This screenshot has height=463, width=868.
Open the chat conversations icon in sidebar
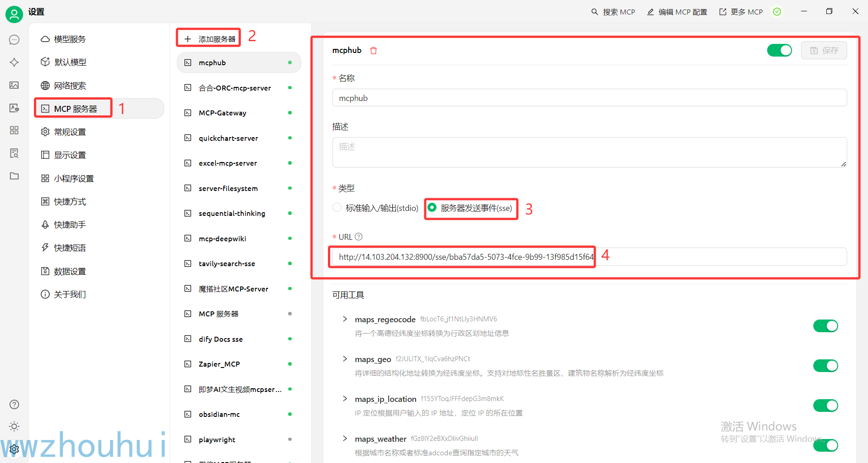click(14, 40)
